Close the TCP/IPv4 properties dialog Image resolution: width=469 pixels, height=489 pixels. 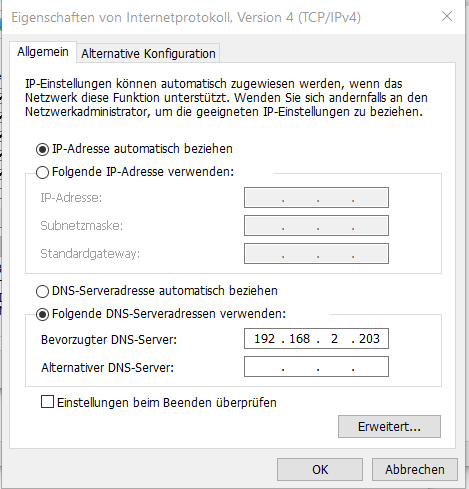point(447,16)
